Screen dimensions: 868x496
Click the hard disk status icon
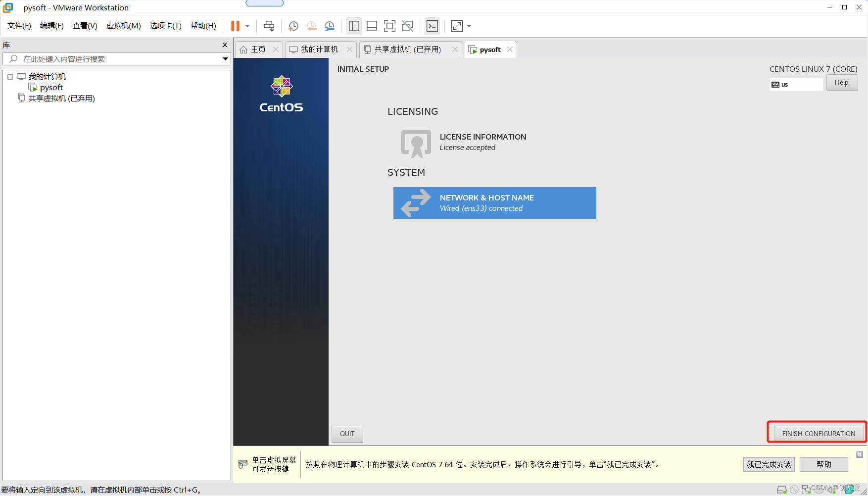pos(781,490)
